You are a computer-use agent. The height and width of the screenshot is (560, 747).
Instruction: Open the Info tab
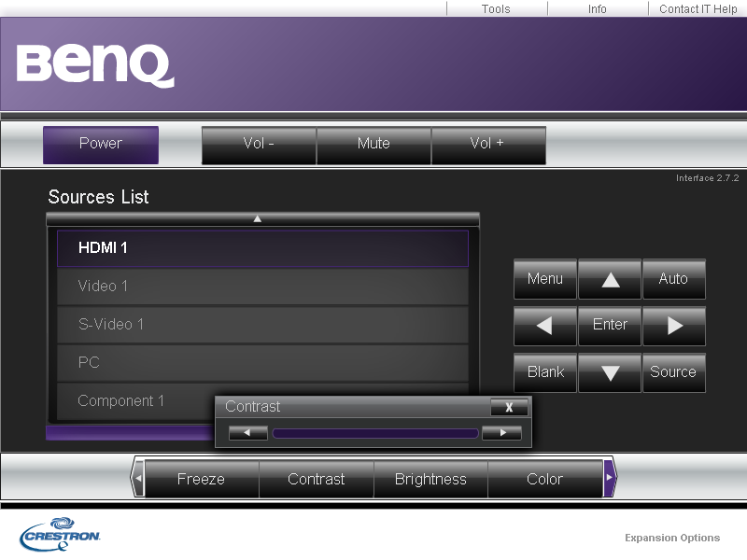point(597,9)
